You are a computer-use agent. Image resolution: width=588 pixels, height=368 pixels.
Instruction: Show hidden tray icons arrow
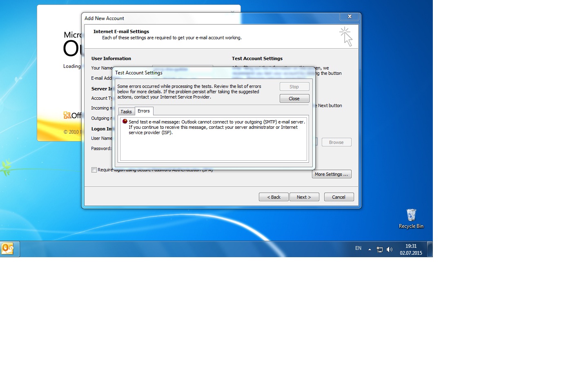[x=370, y=249]
